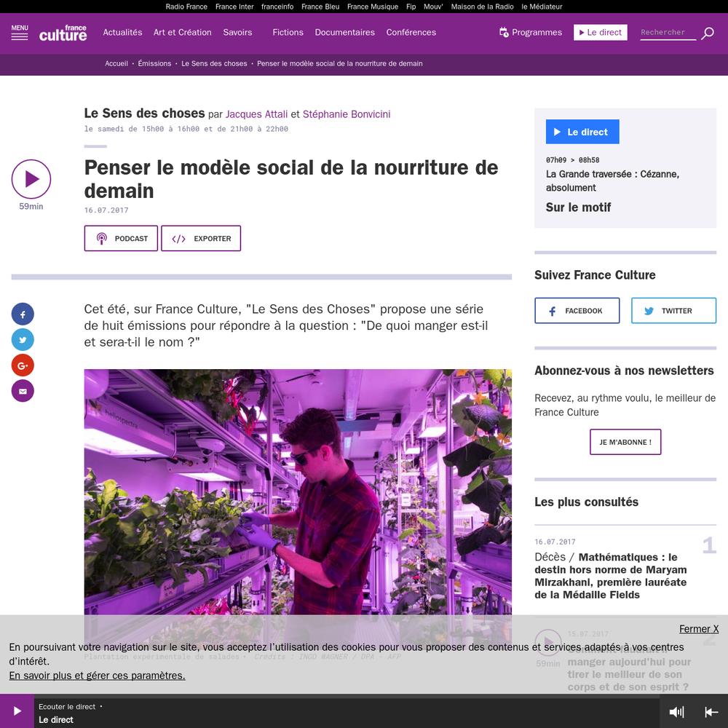Click the blue Le direct sidebar button

582,132
